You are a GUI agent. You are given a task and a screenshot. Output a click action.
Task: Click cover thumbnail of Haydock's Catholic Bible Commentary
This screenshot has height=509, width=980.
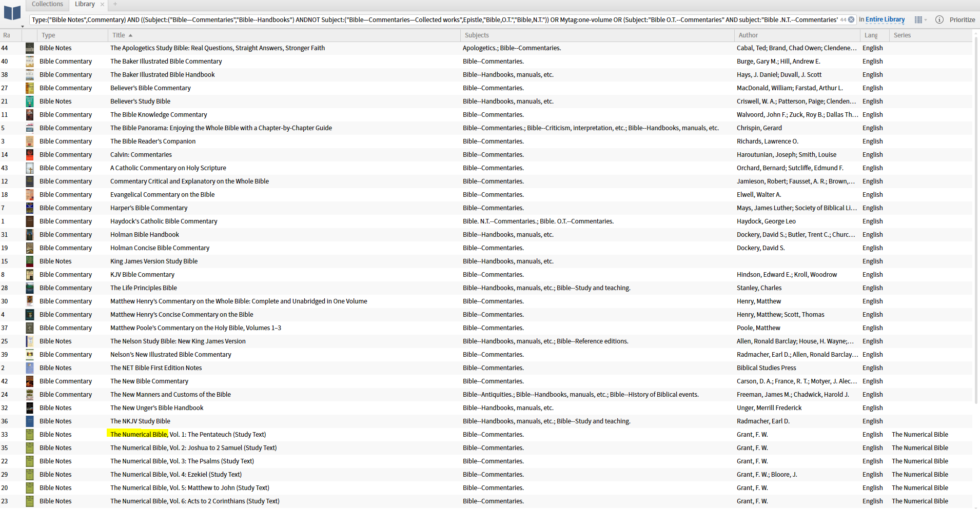tap(30, 221)
